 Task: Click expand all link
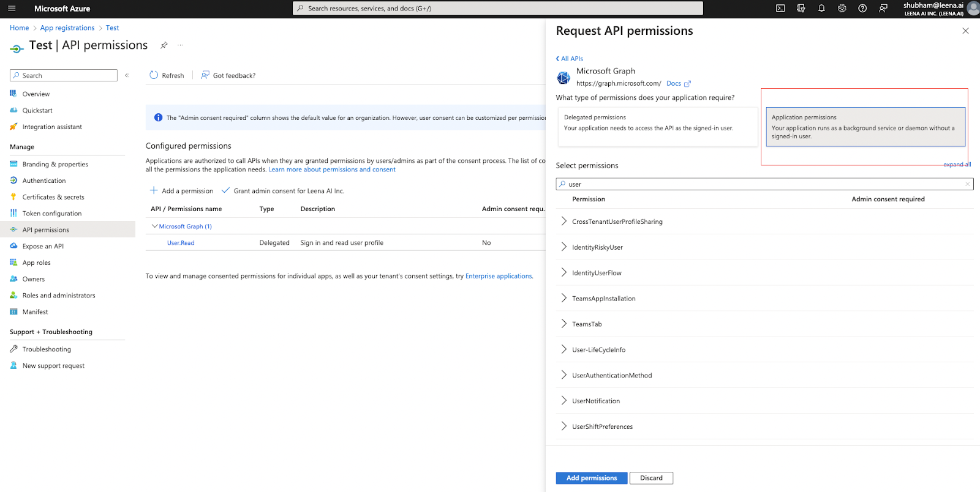point(957,165)
